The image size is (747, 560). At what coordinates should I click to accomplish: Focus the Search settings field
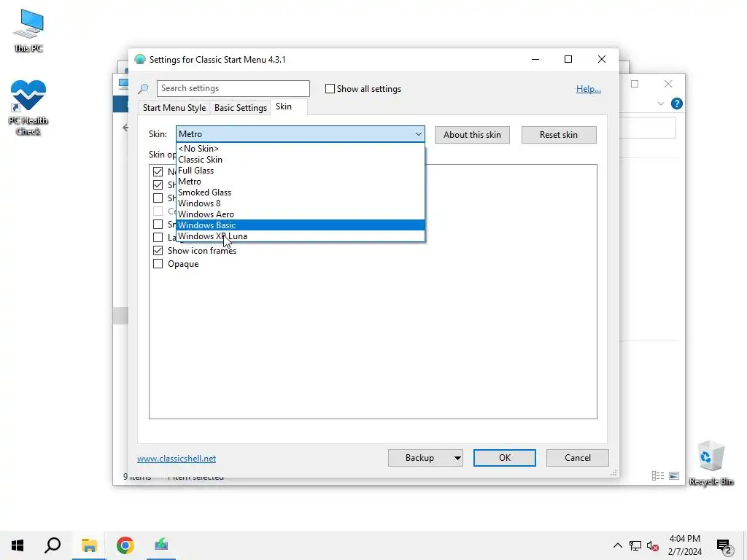[x=233, y=88]
